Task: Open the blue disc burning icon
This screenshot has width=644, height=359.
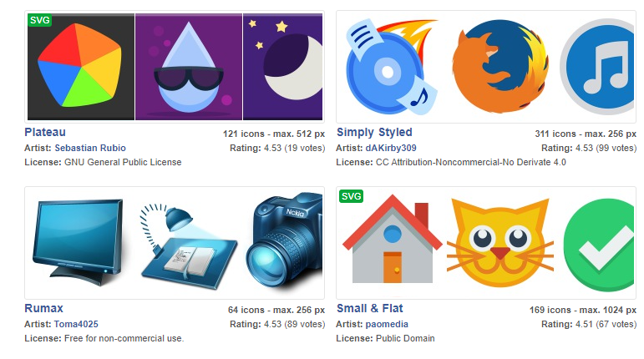Action: pyautogui.click(x=390, y=67)
